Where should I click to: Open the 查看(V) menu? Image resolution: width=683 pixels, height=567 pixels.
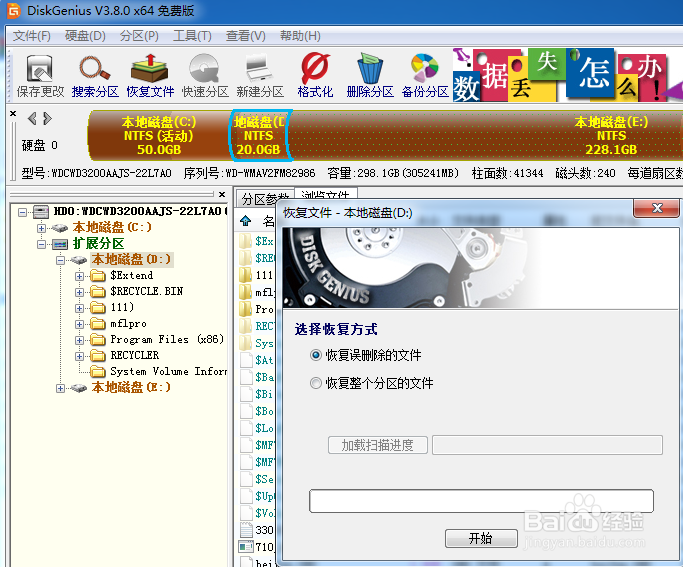point(246,36)
